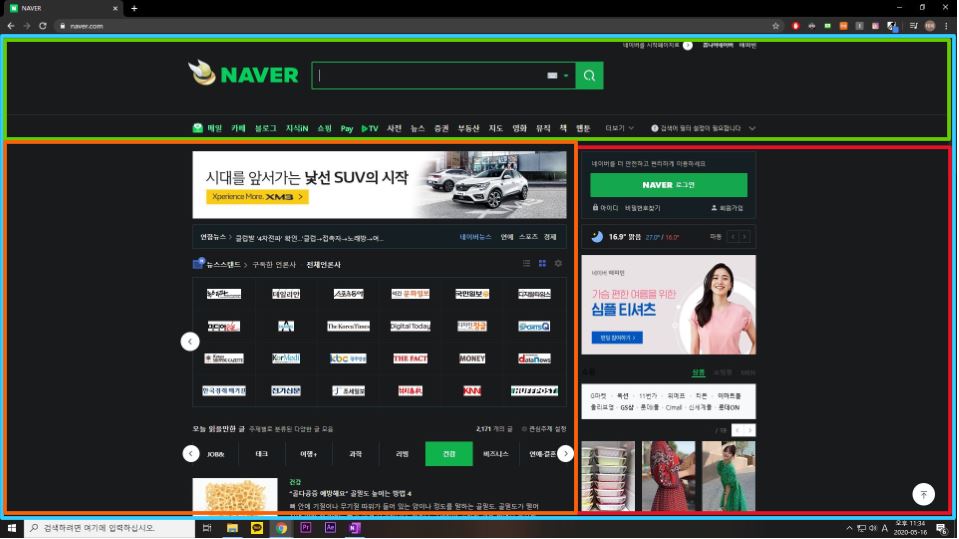
Task: Open the kbc newsstand logo
Action: pyautogui.click(x=348, y=359)
